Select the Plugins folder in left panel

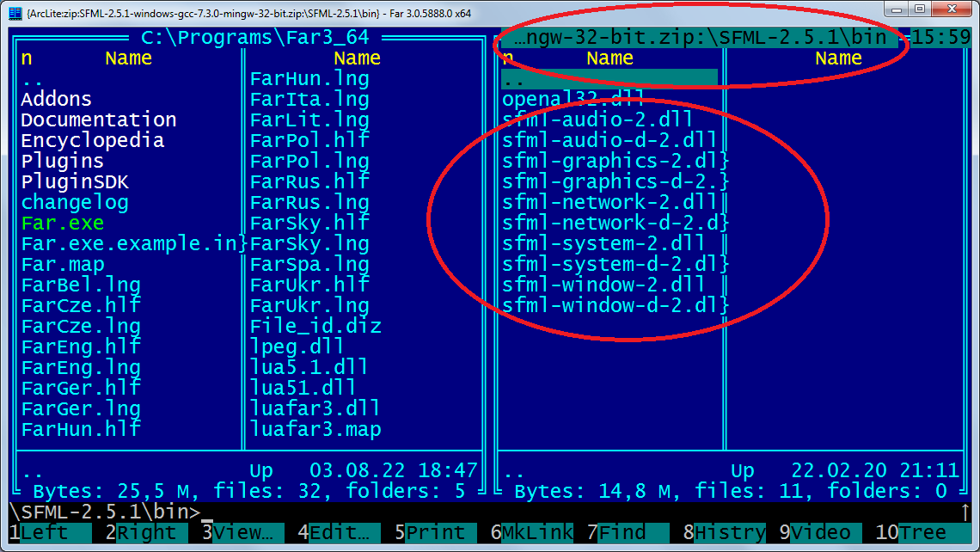point(63,162)
